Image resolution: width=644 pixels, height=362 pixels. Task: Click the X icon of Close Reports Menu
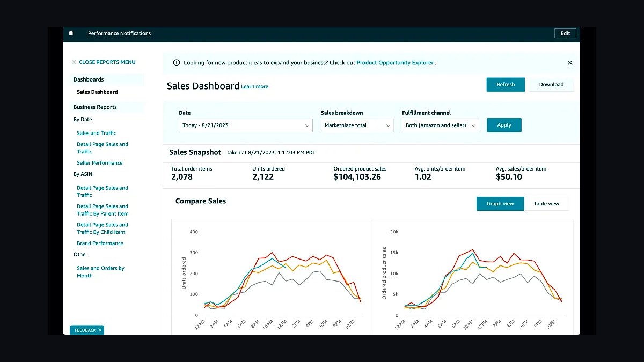point(74,62)
